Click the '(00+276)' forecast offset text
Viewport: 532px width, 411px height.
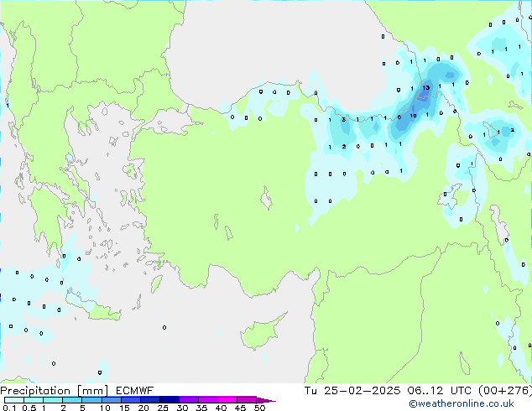[x=505, y=391]
